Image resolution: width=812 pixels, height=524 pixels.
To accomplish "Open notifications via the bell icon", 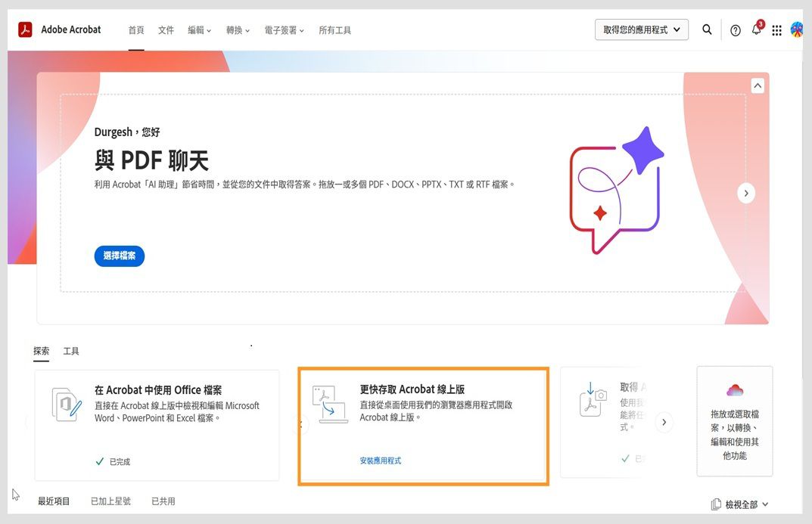I will tap(756, 29).
